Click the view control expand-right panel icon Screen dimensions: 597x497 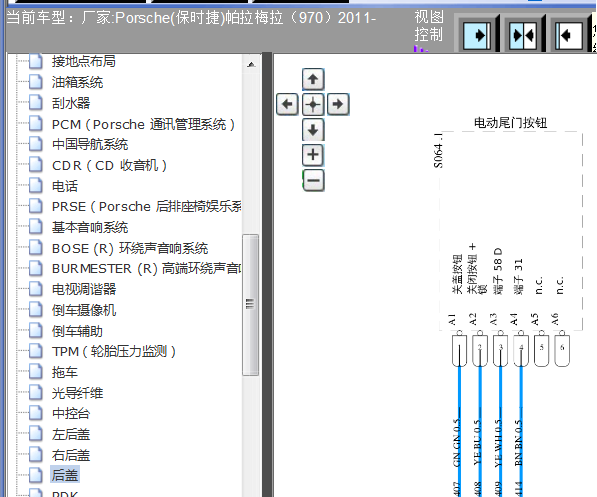point(477,35)
